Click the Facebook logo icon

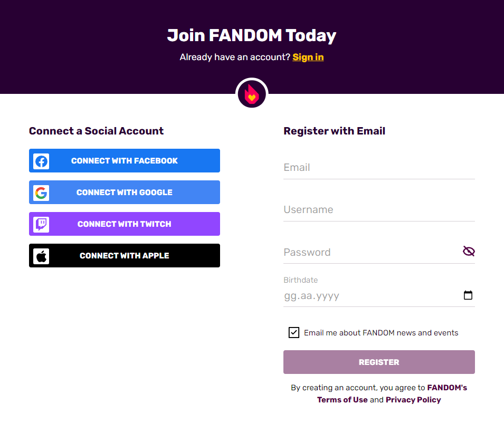pyautogui.click(x=41, y=161)
